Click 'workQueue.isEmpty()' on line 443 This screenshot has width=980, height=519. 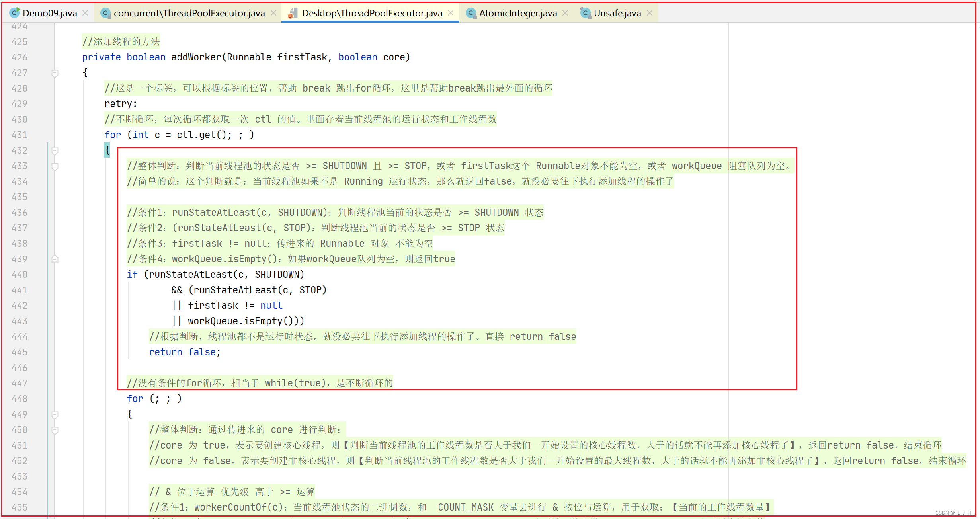241,321
